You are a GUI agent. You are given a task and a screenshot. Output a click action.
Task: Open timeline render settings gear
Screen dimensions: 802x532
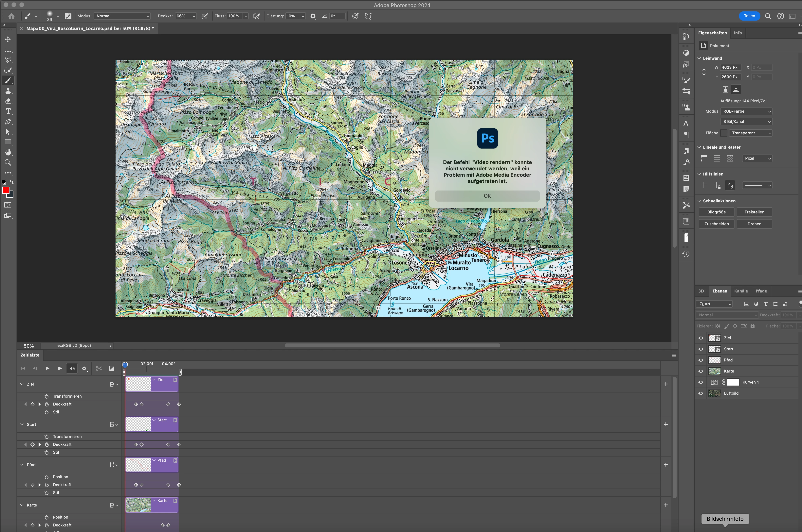point(84,368)
